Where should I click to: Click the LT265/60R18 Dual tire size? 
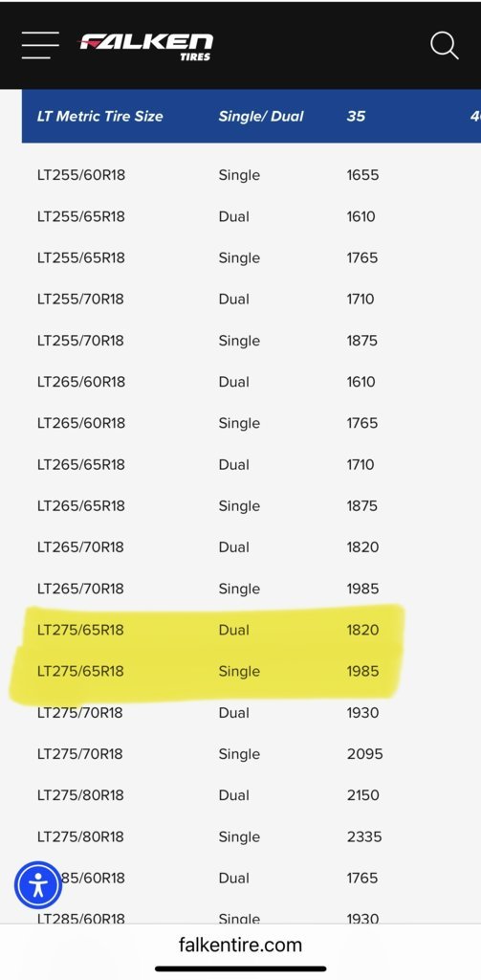81,382
